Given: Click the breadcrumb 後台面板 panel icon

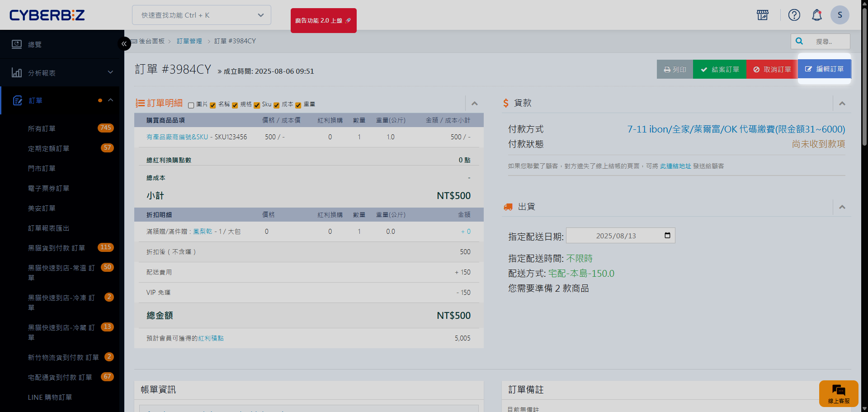Looking at the screenshot, I should [x=134, y=41].
